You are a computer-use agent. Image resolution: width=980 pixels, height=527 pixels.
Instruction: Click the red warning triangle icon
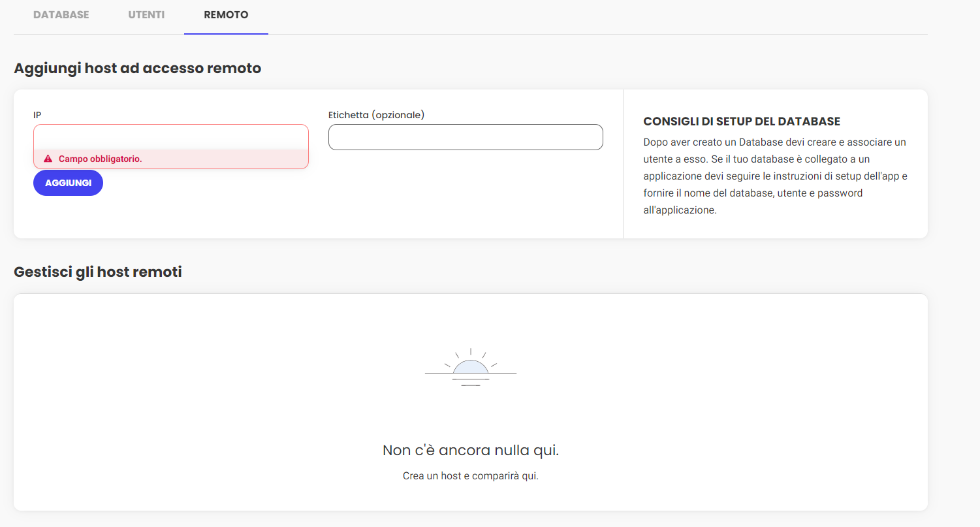pos(48,159)
